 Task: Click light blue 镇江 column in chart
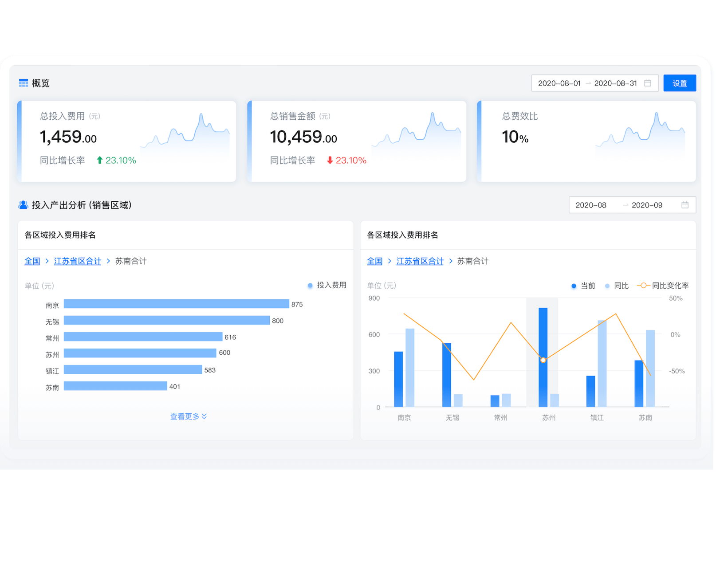(602, 364)
